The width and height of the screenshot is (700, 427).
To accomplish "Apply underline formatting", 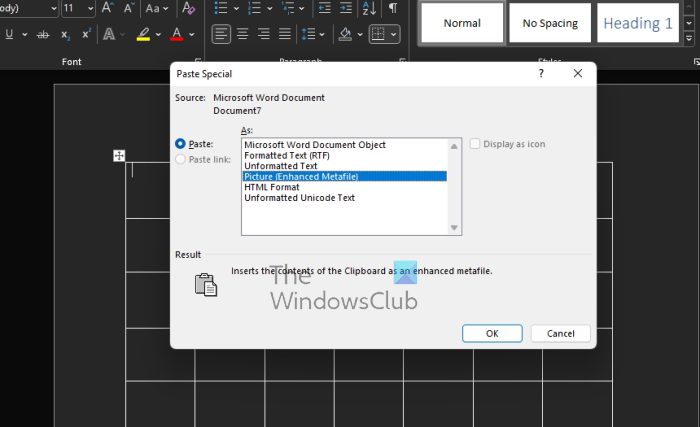I will 9,34.
